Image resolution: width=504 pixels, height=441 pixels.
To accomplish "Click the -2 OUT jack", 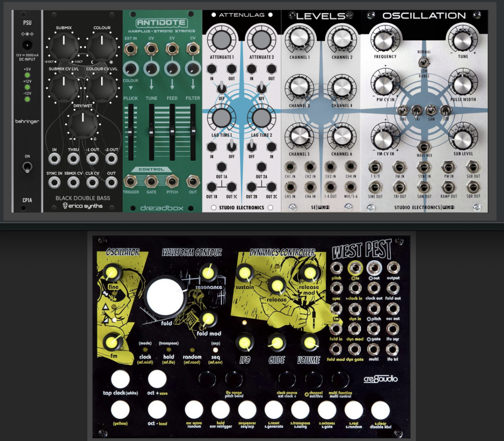I will 111,159.
